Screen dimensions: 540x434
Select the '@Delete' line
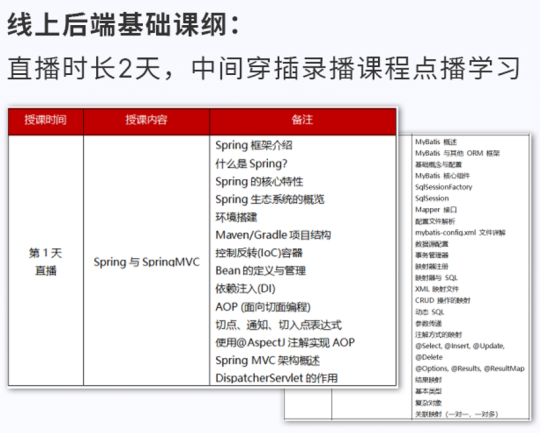tap(429, 357)
